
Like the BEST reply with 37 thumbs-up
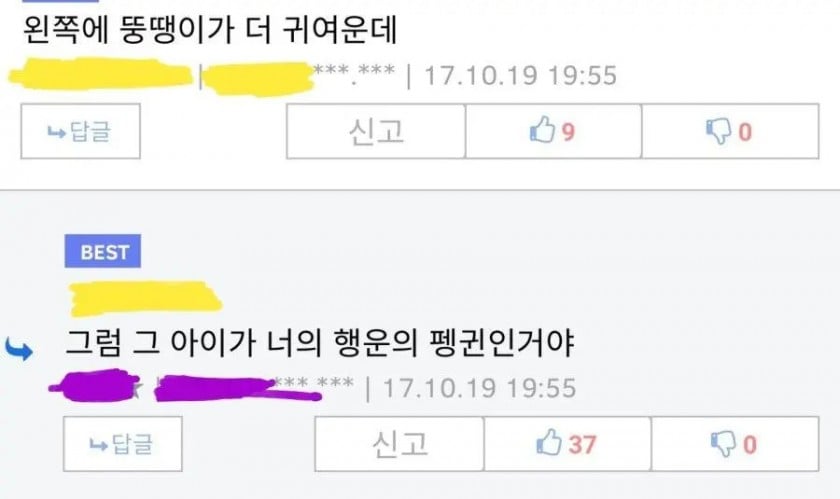tap(567, 444)
